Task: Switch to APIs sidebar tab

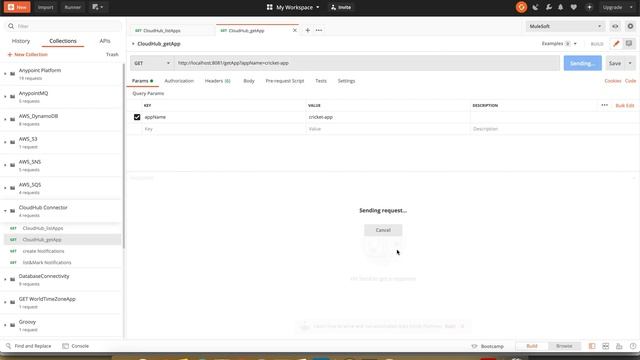Action: [105, 41]
